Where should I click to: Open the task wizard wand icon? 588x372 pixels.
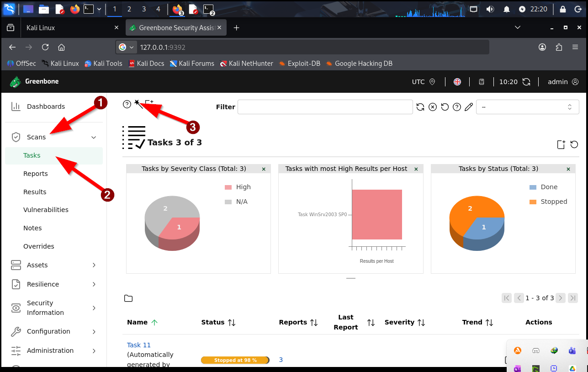(x=137, y=104)
